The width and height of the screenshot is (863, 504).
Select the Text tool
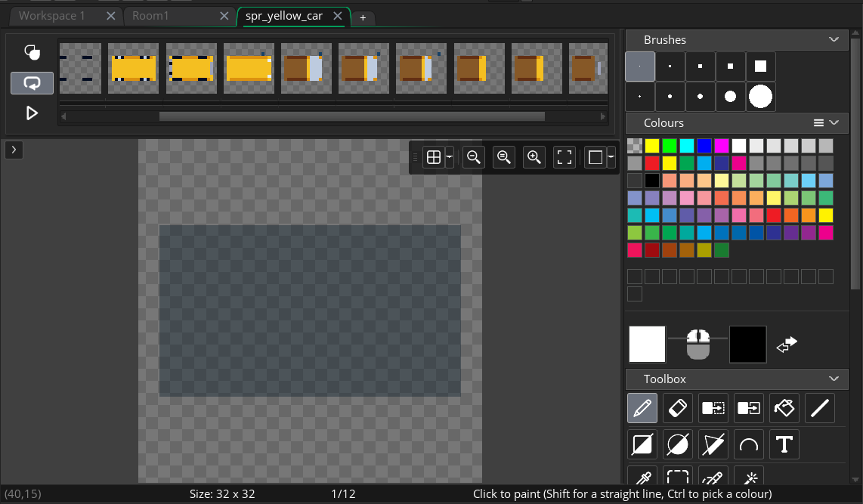(x=784, y=444)
